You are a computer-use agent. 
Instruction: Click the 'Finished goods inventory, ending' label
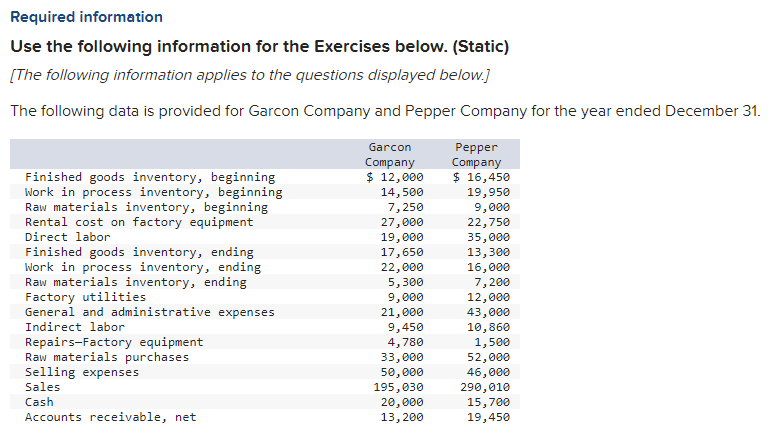139,252
